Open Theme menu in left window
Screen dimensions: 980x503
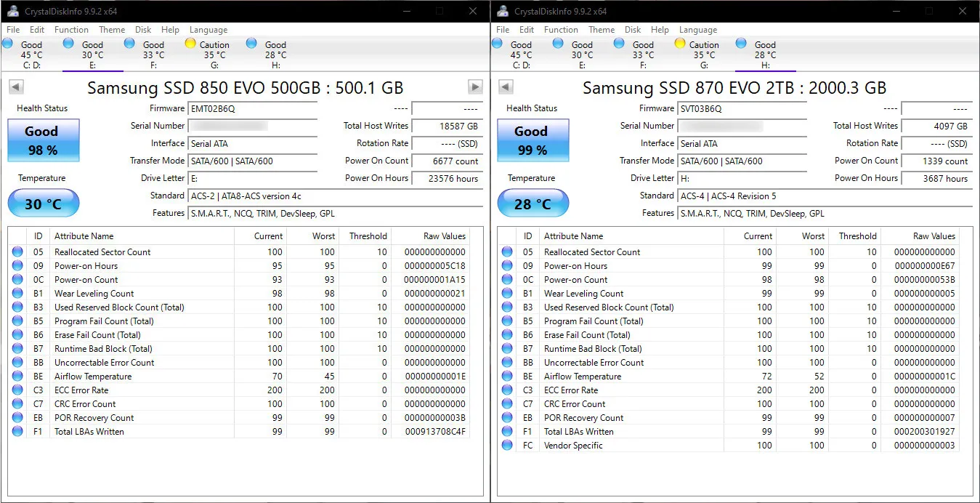[112, 30]
